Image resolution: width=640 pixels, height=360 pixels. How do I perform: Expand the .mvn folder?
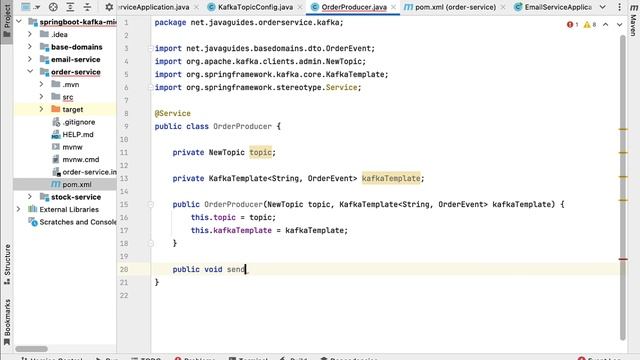click(41, 84)
